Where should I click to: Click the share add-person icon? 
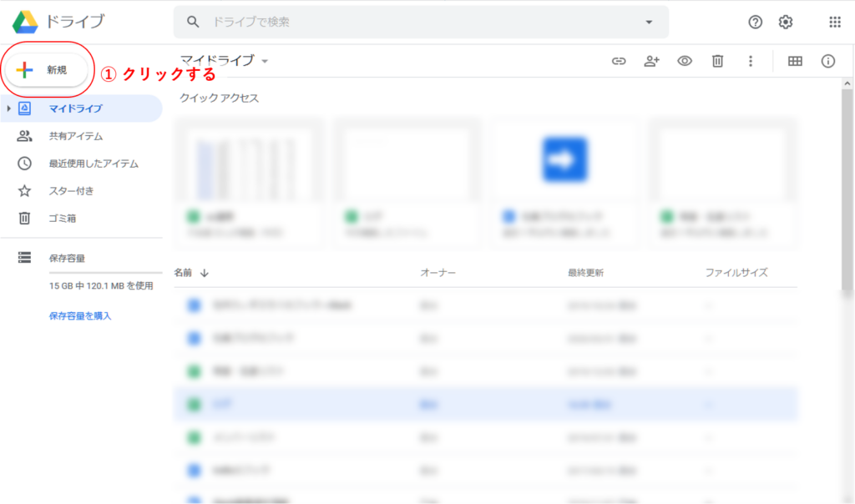tap(651, 61)
